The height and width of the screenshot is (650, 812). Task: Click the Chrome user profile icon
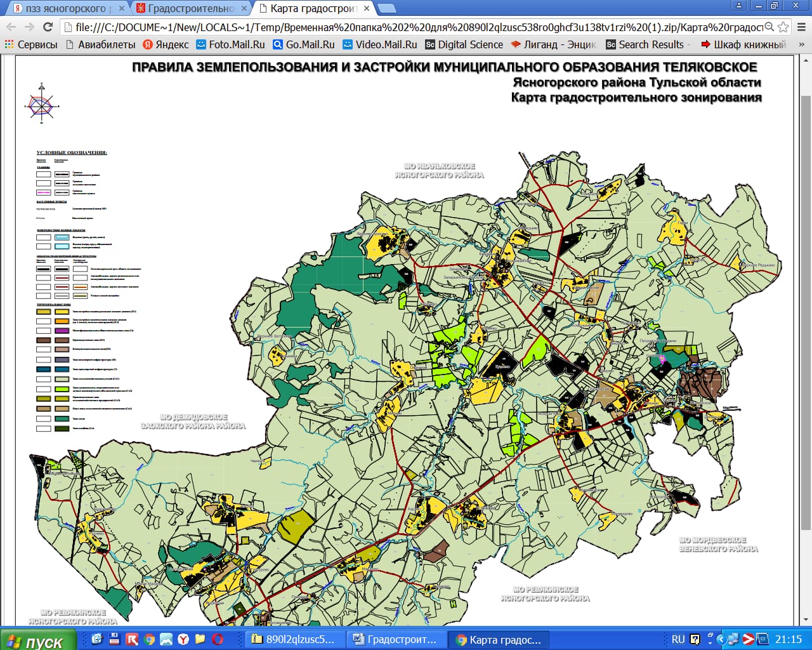point(738,6)
